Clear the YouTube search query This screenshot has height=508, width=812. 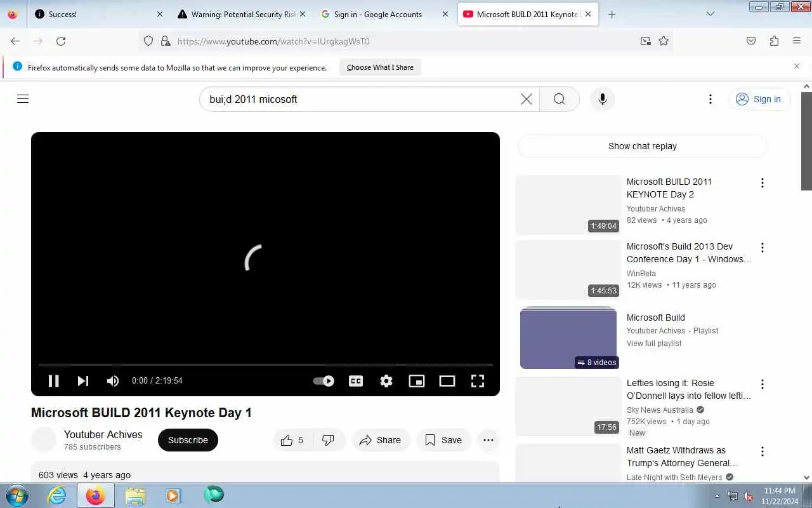pos(527,99)
